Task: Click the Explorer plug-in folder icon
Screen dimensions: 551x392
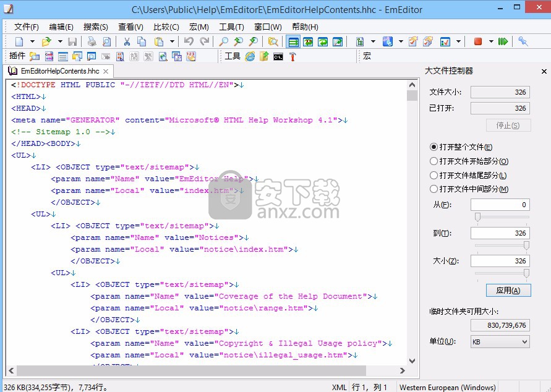Action: [x=34, y=56]
